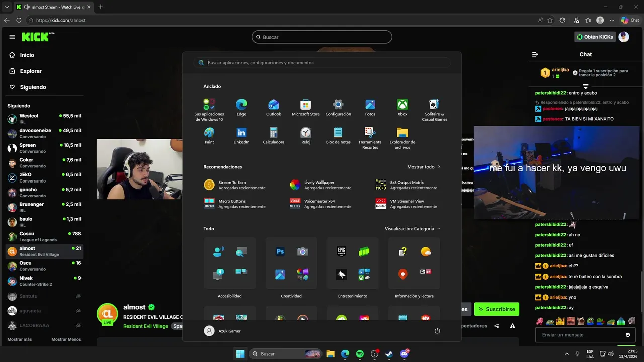This screenshot has height=362, width=644.
Task: Open Outlook in the pinned apps
Action: coord(274,108)
